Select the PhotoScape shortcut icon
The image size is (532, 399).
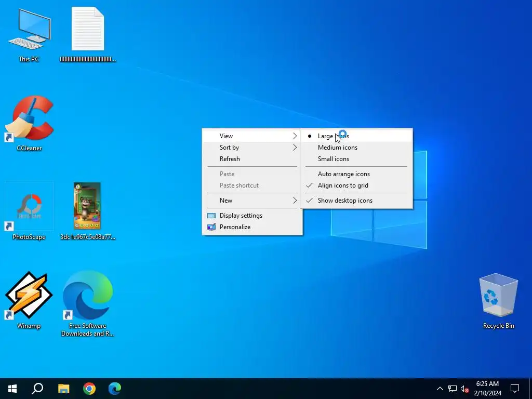[29, 206]
